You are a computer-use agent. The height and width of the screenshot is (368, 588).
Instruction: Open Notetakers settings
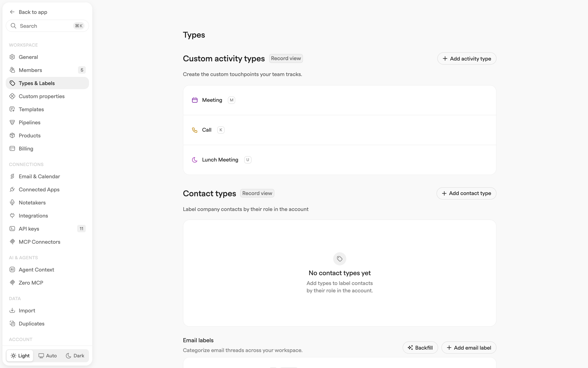pyautogui.click(x=47, y=202)
